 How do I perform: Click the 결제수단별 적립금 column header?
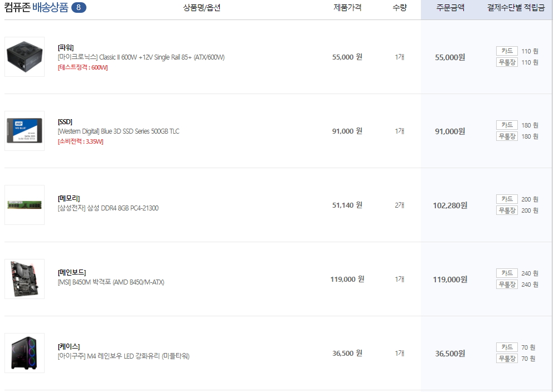pos(516,8)
